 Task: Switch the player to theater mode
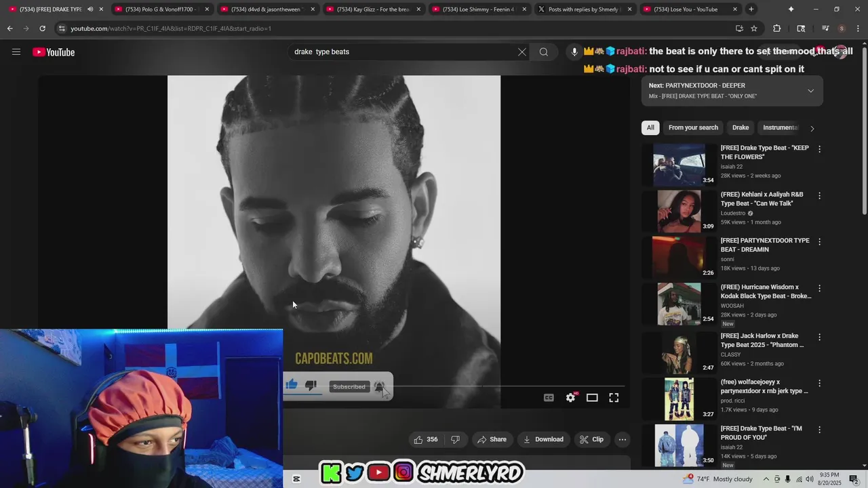coord(592,398)
